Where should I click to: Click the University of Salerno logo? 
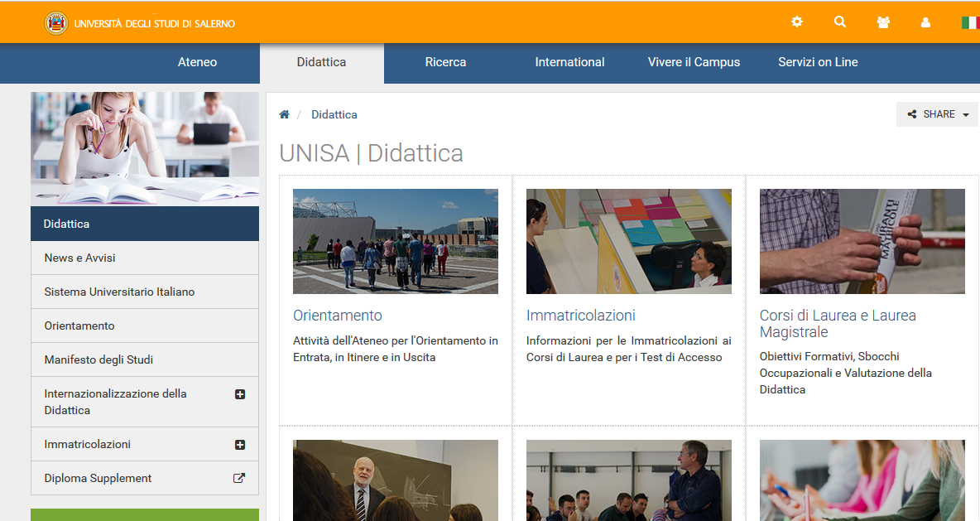56,23
